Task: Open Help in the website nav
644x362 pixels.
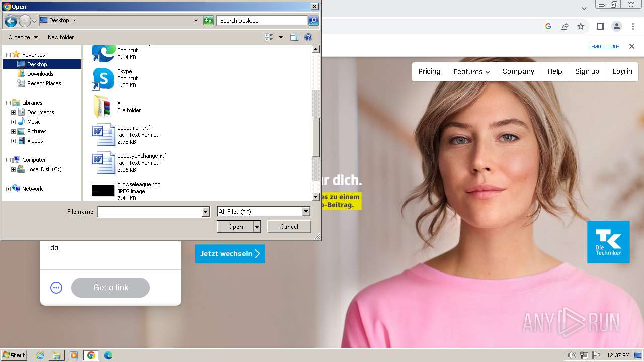Action: (x=555, y=71)
